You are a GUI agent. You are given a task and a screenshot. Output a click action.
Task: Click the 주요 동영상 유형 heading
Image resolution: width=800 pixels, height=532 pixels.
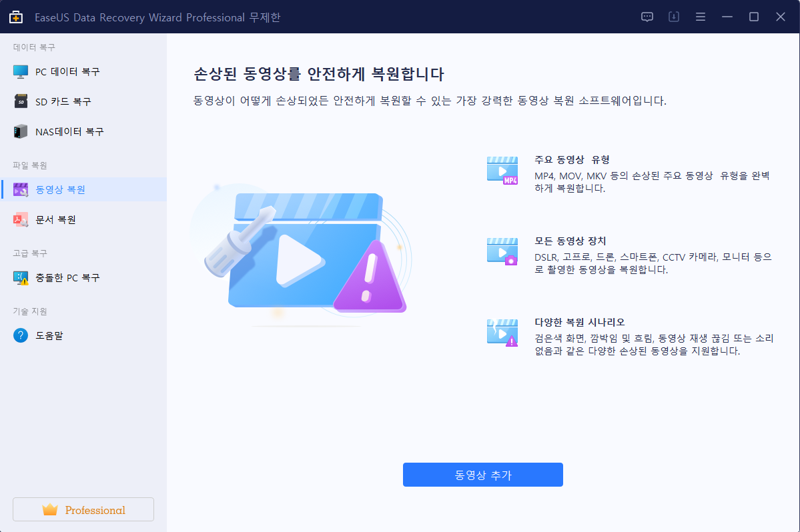point(572,159)
